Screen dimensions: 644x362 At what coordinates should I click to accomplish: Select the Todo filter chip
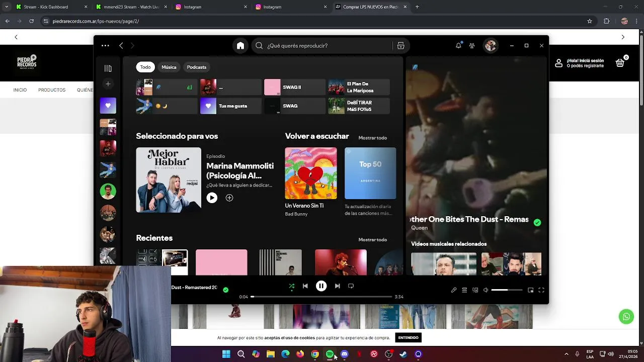pos(145,67)
